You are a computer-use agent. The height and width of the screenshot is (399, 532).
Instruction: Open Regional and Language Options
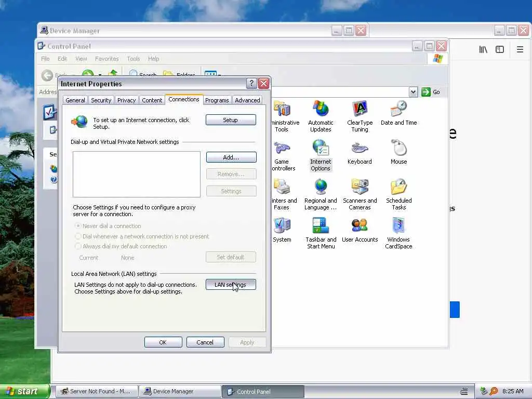click(x=321, y=194)
